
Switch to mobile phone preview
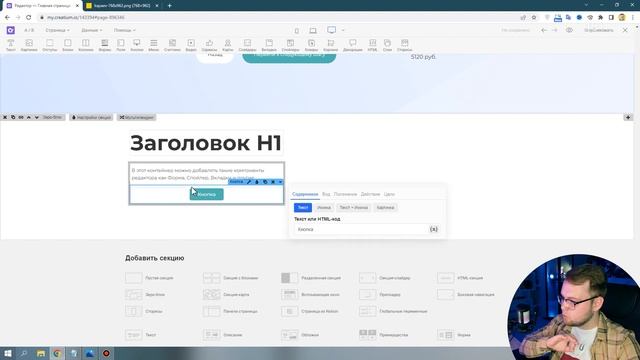click(x=297, y=31)
